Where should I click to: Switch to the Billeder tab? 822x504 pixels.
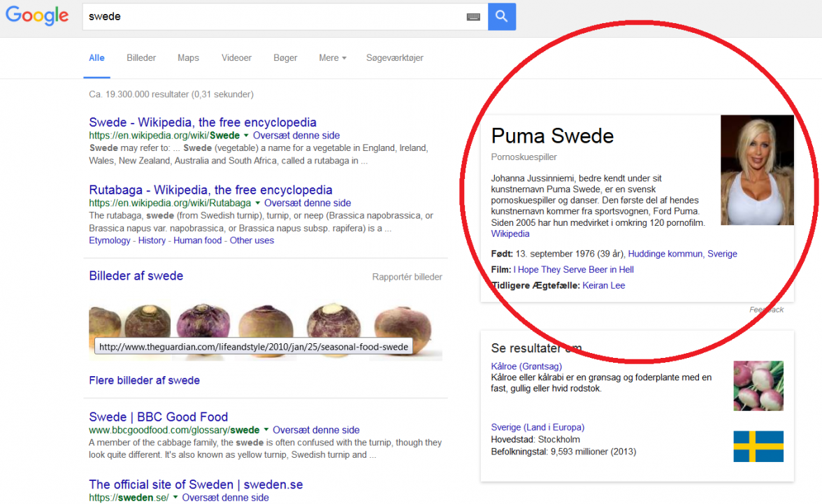point(140,58)
